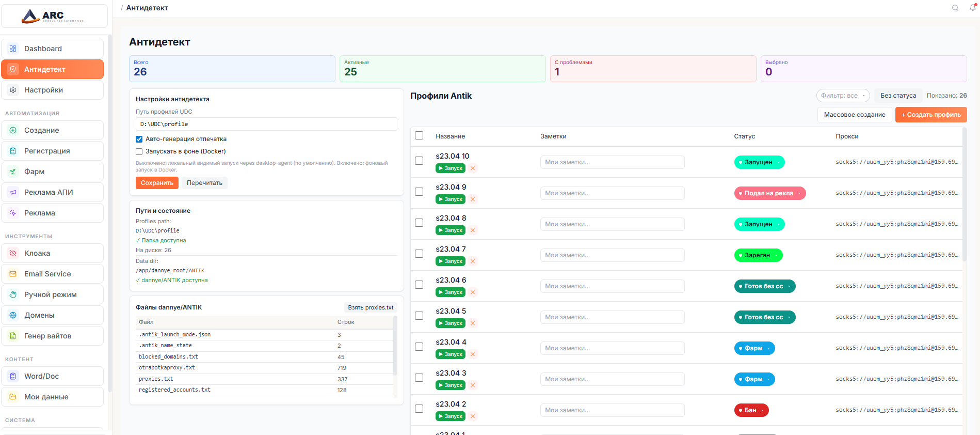Click the files table vertical scrollbar
Viewport: 980px width, 435px height.
click(395, 346)
